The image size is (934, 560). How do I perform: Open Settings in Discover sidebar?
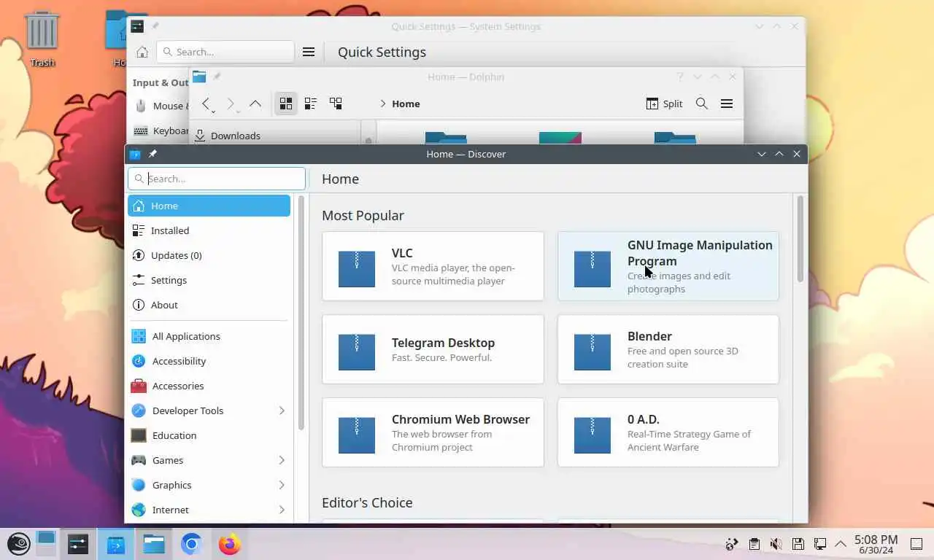pyautogui.click(x=209, y=280)
